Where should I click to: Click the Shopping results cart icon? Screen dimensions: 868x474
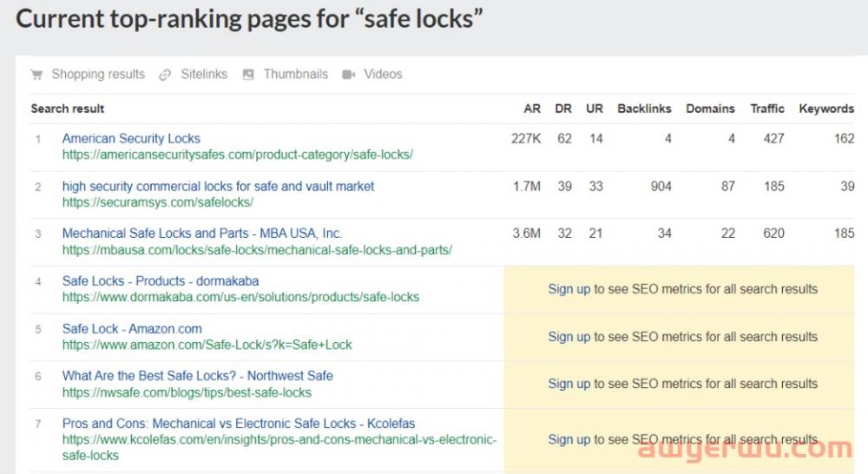[36, 75]
